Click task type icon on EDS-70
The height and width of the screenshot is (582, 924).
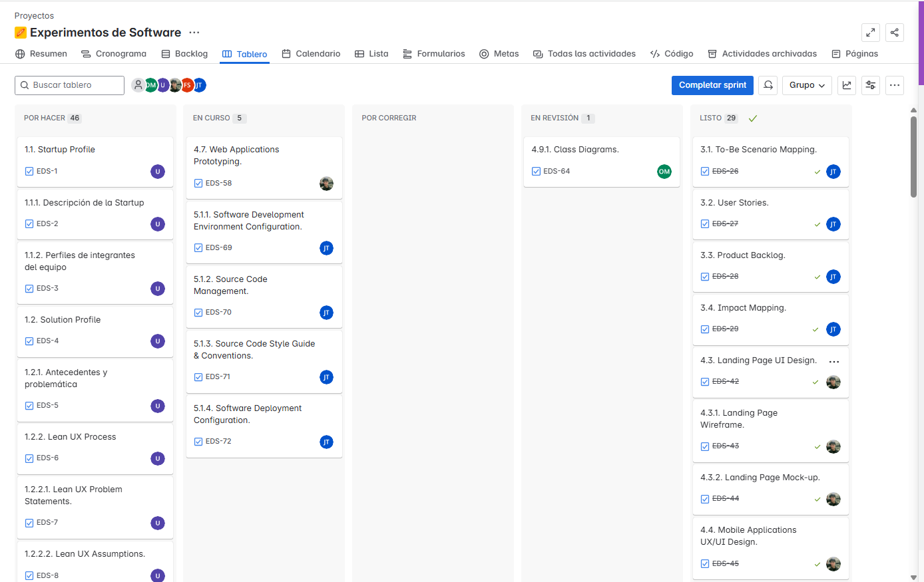(x=198, y=313)
